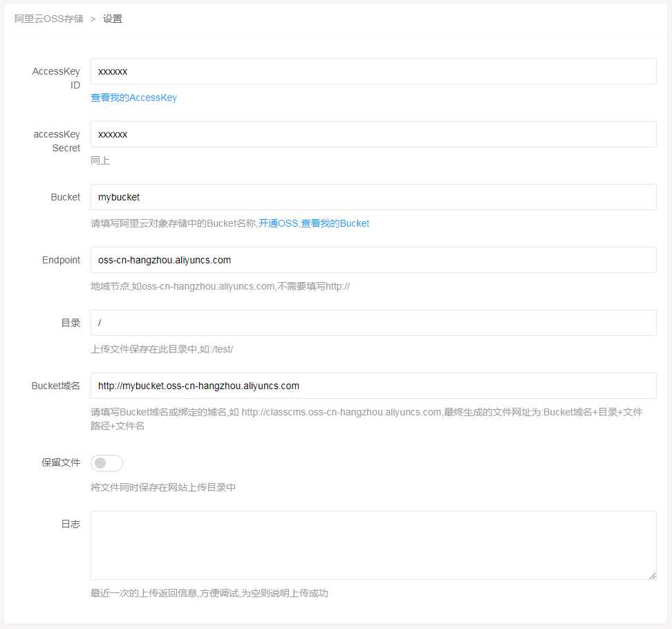Click the Bucket name input field

[x=373, y=197]
